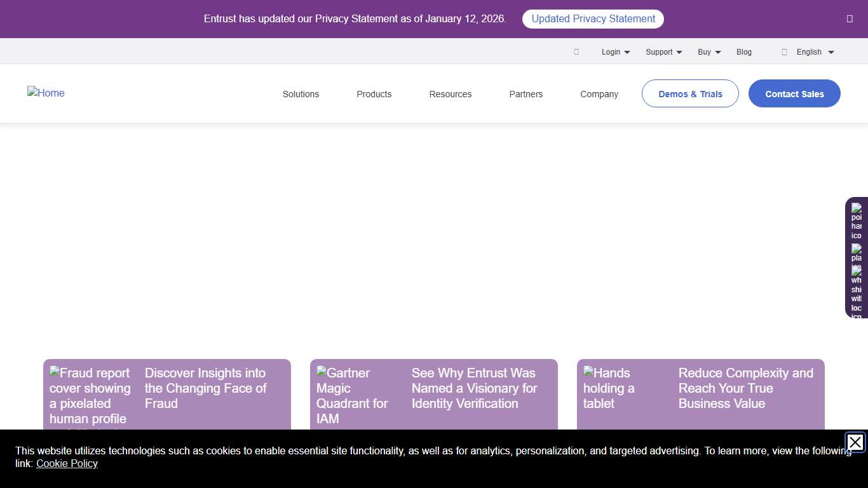Image resolution: width=868 pixels, height=488 pixels.
Task: Open the Cookie Policy link
Action: 67,463
